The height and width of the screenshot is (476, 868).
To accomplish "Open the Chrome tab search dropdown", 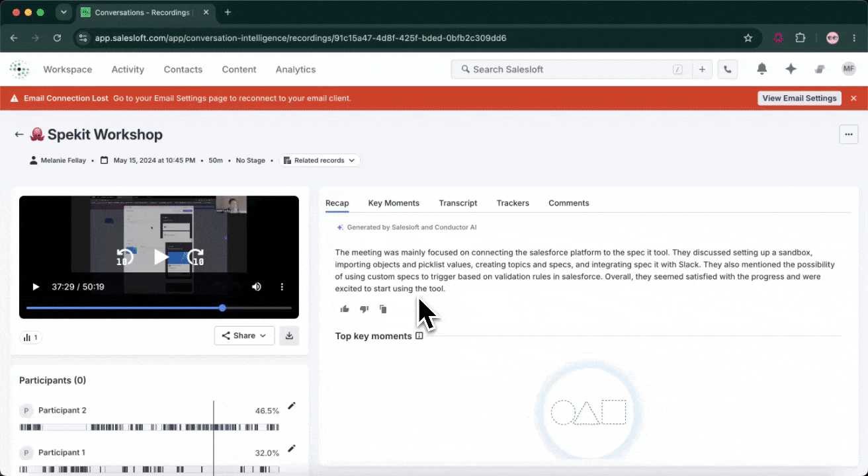I will coord(64,12).
